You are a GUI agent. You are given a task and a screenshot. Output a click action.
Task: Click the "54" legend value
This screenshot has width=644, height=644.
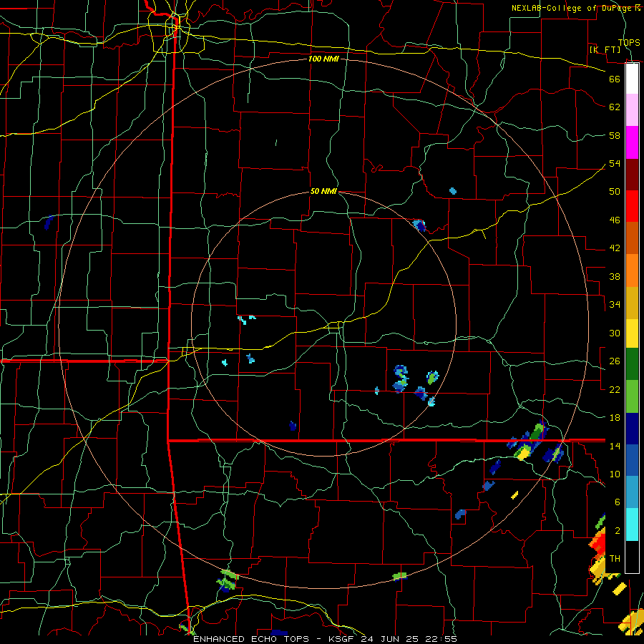[615, 163]
